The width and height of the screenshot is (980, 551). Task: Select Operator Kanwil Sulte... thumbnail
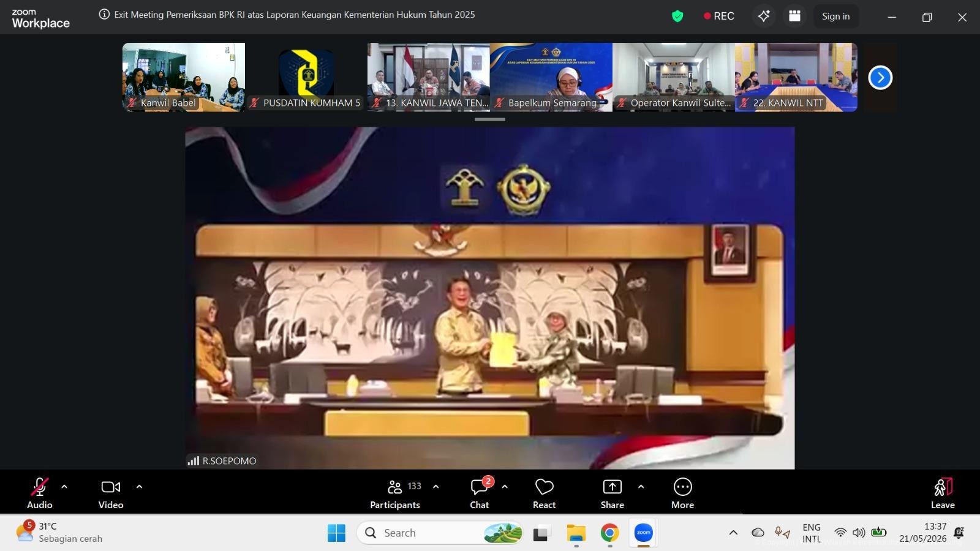pos(674,77)
